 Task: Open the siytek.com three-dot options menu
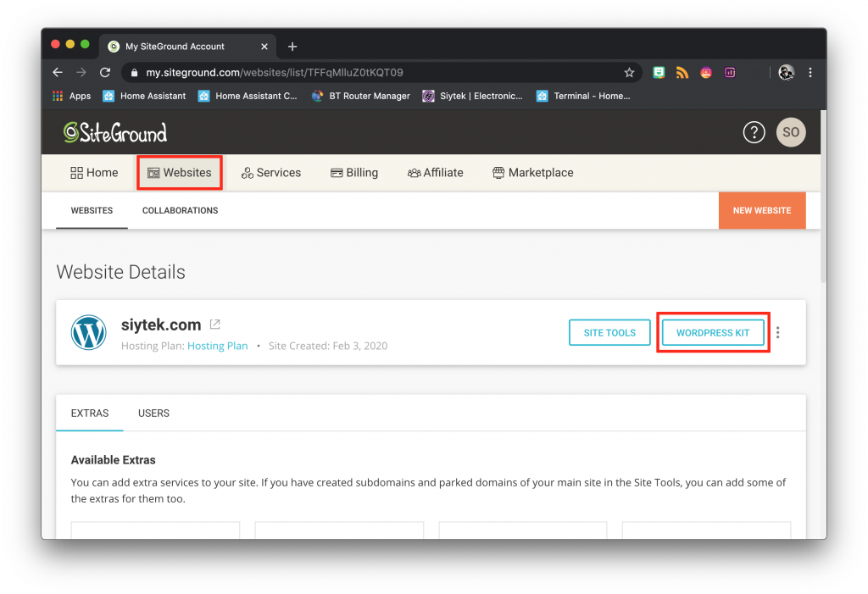[x=778, y=332]
